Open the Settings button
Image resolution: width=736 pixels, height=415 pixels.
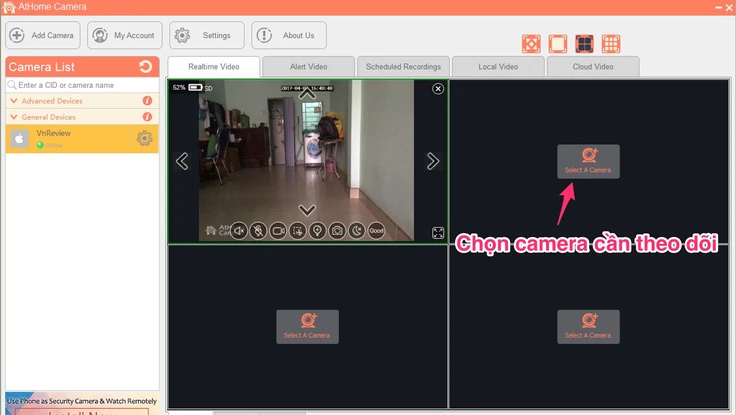207,35
